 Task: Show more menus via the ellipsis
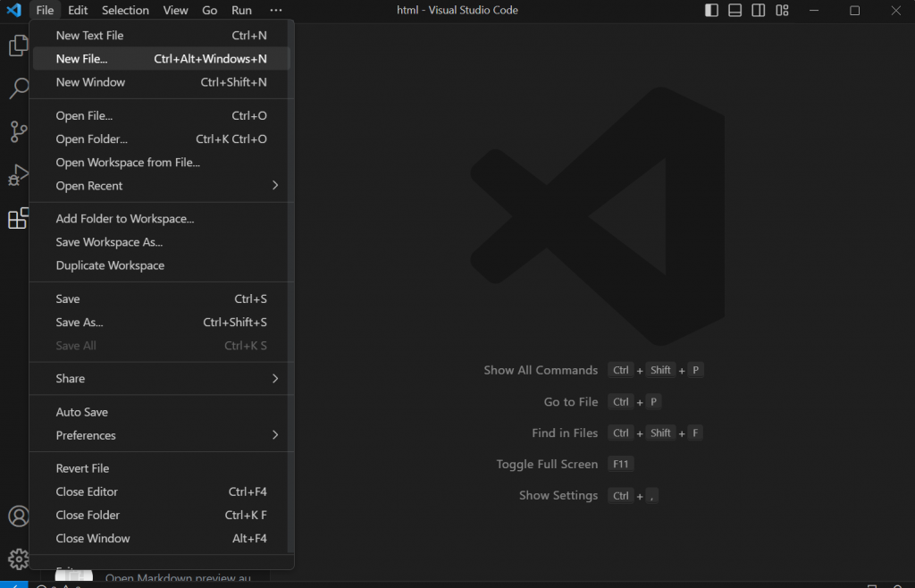276,10
